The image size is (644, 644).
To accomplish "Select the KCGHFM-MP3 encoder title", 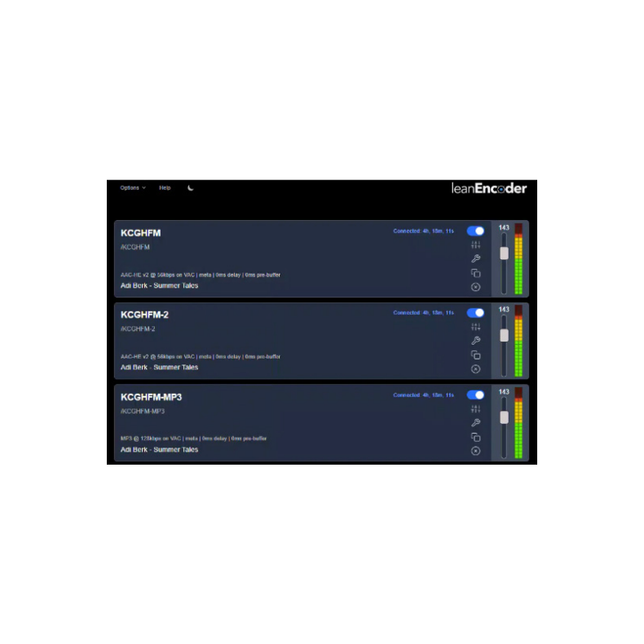I will [151, 397].
